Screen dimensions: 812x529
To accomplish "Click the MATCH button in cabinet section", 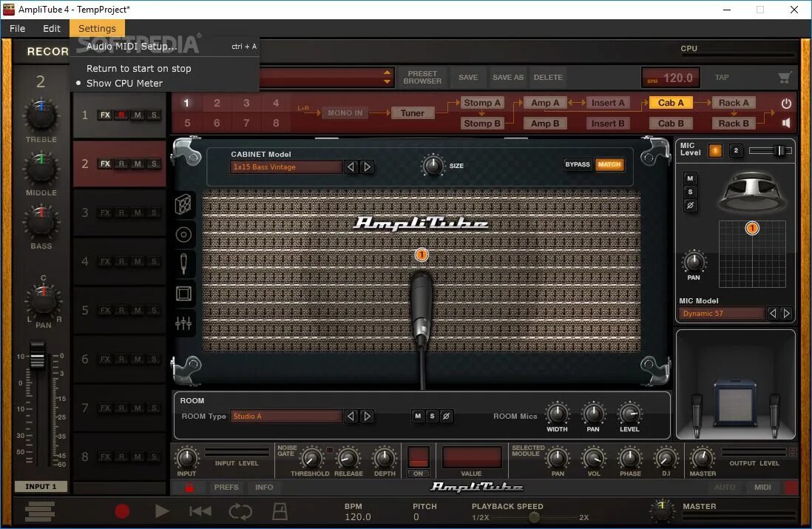I will tap(609, 164).
